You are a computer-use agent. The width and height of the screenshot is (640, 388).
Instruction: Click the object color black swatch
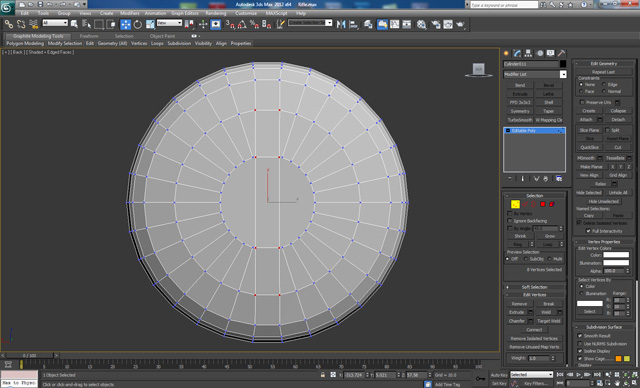(563, 64)
